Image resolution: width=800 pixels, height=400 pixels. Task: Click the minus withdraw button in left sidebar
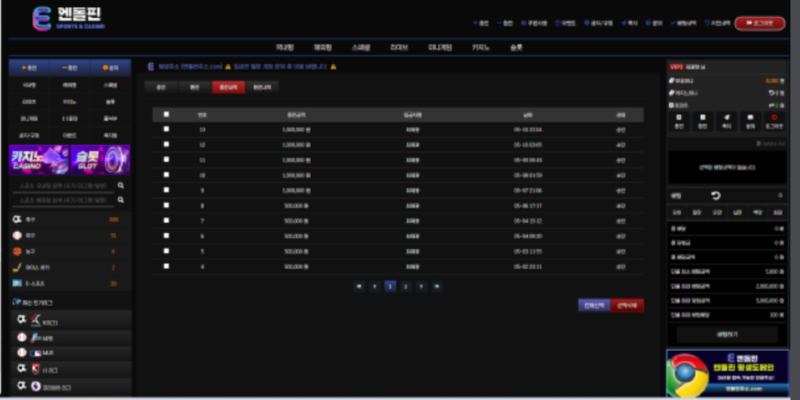pos(69,68)
